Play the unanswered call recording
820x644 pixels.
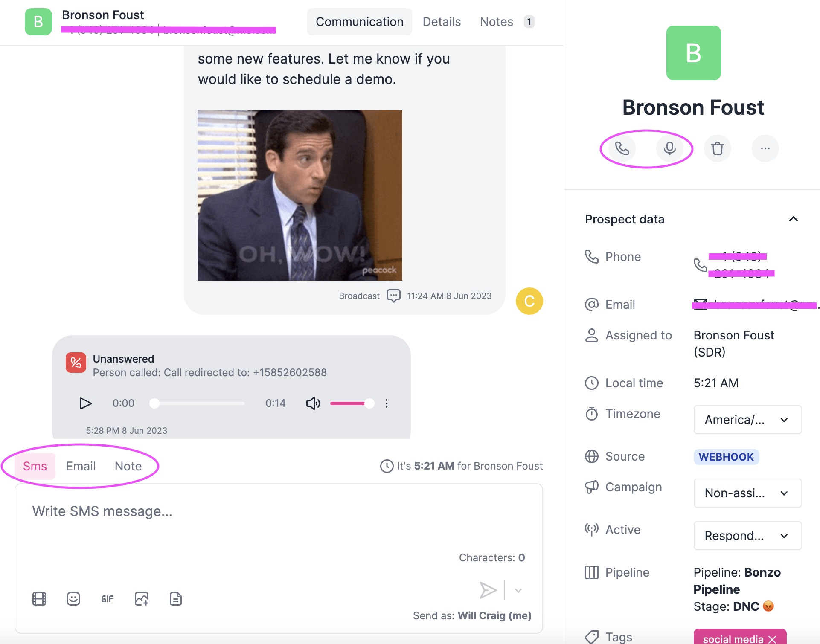click(x=85, y=403)
